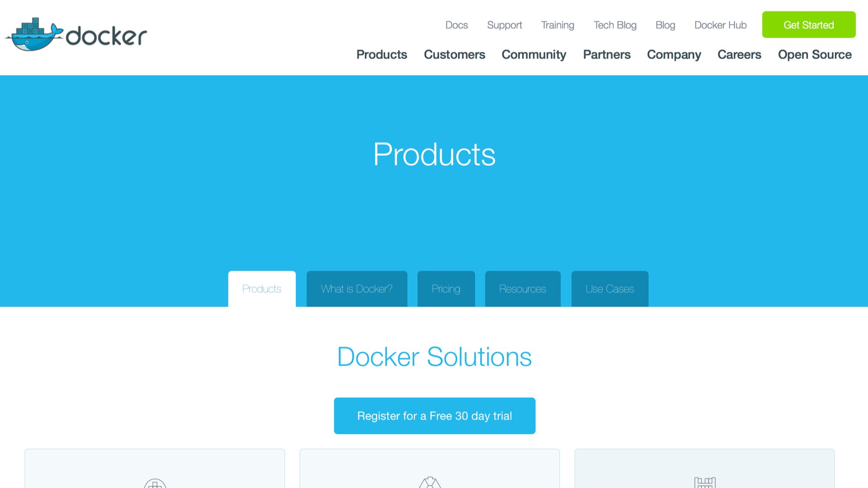Click the Docker whale logo
The height and width of the screenshot is (488, 868).
76,34
